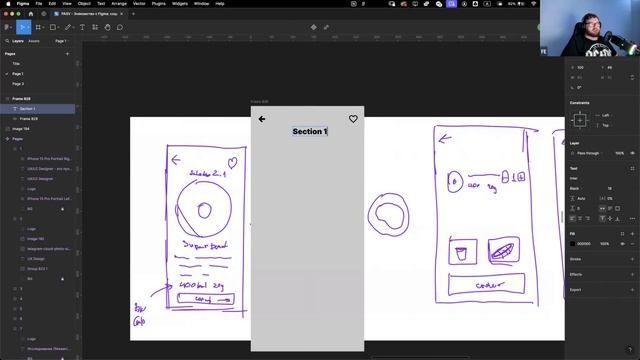640x360 pixels.
Task: Open a new tab with plus icon
Action: click(133, 14)
